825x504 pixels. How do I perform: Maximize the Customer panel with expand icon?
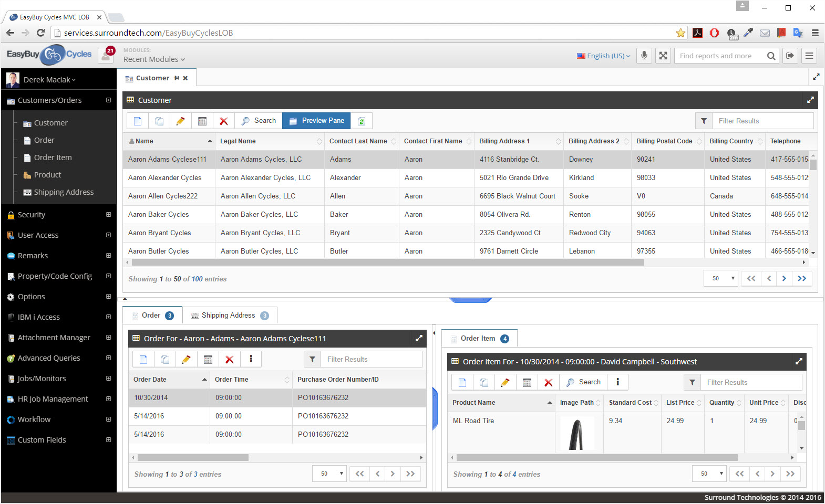tap(810, 100)
